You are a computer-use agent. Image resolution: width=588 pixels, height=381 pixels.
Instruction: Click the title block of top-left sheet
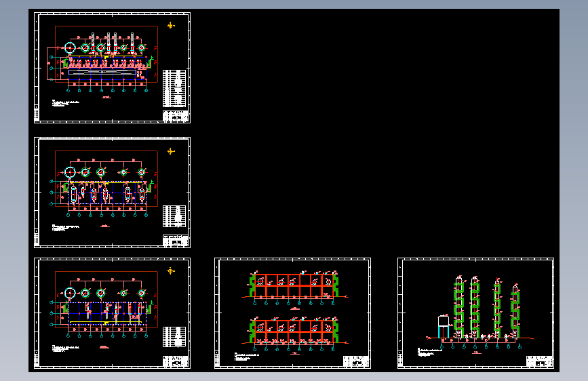coord(176,116)
